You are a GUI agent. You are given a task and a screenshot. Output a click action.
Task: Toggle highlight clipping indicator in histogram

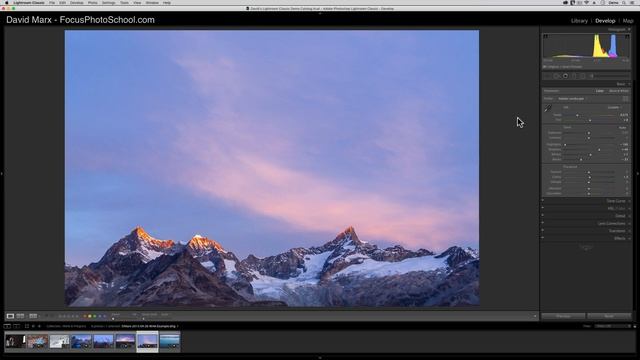click(627, 36)
